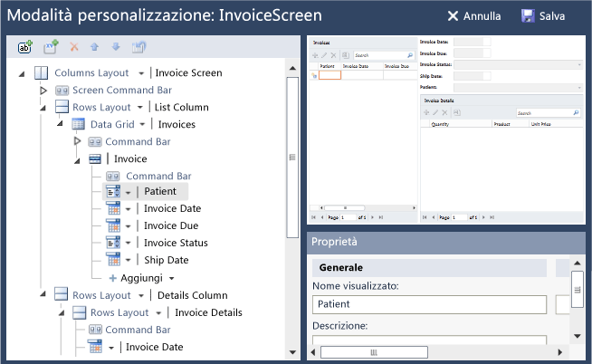Collapse the Invoice Details Rows Layout node
The image size is (592, 364).
point(62,313)
